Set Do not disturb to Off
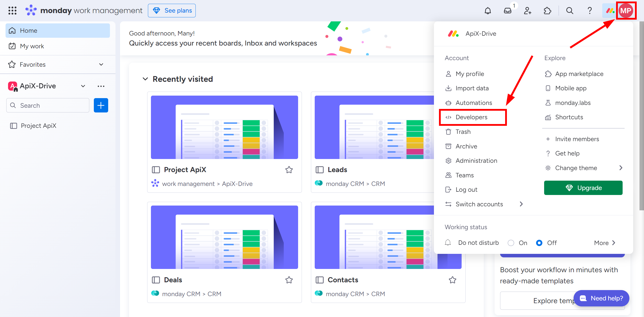The width and height of the screenshot is (644, 317). pos(539,243)
